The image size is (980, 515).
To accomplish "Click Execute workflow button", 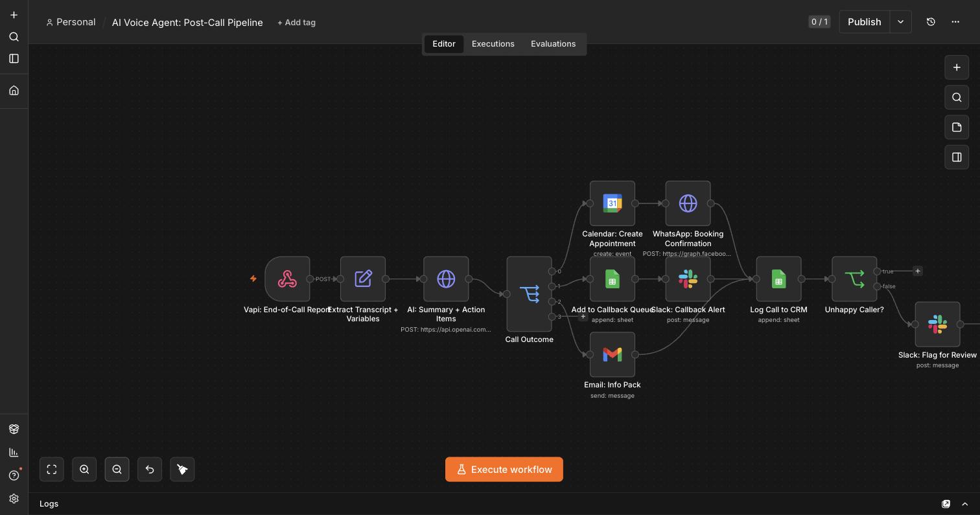I will point(504,469).
